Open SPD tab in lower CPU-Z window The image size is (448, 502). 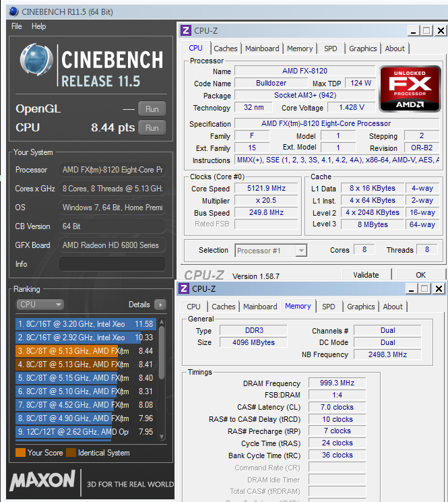coord(329,307)
